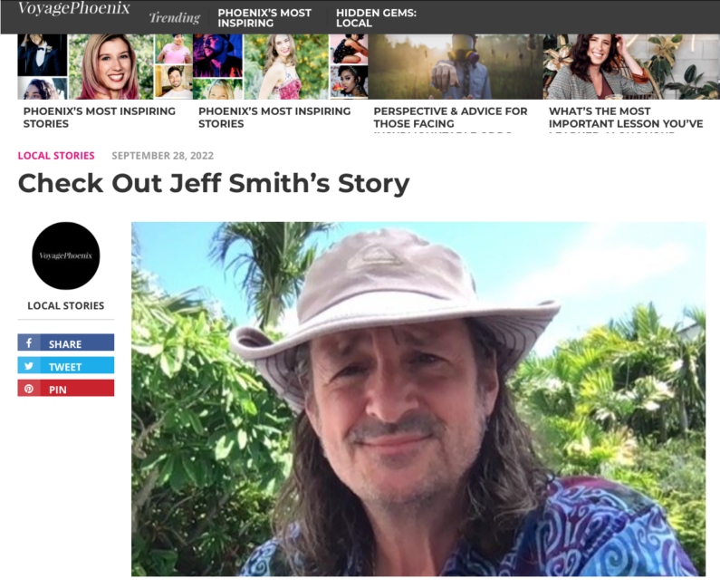
Task: Select the Trending label in header
Action: pyautogui.click(x=175, y=17)
